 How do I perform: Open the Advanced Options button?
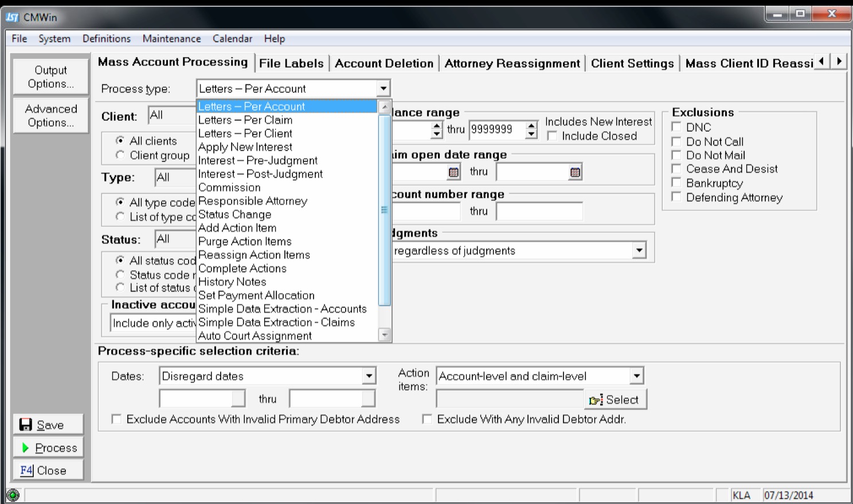coord(51,116)
